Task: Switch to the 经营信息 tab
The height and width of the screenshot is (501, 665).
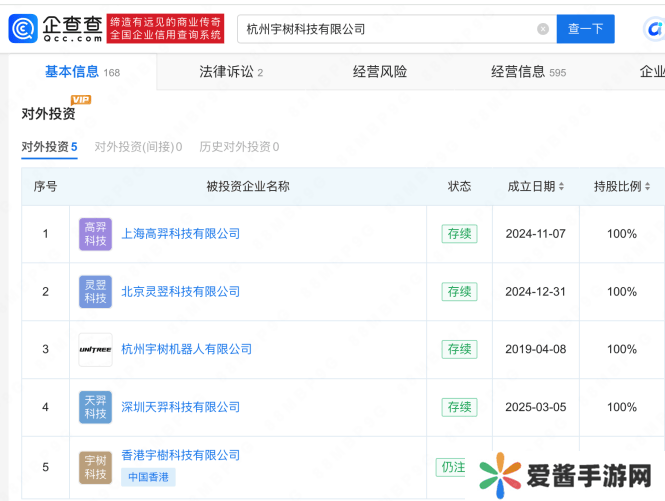Action: 527,72
